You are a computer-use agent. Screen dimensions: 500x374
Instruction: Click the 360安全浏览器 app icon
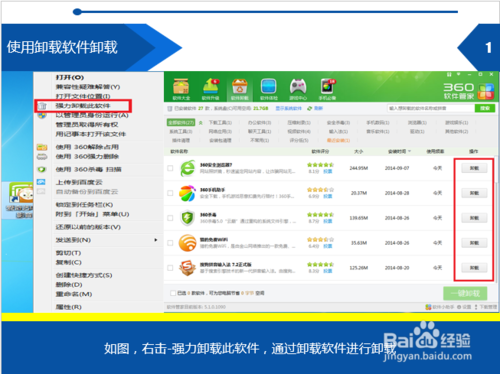click(187, 168)
